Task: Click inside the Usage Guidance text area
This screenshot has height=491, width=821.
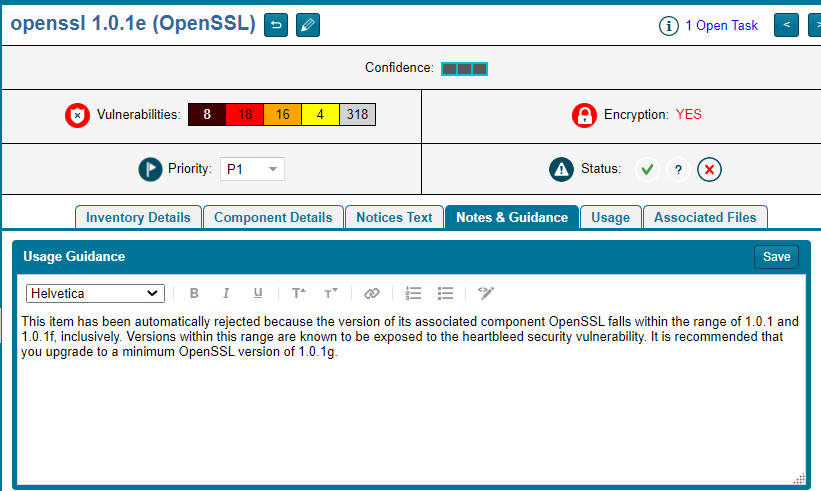Action: (411, 398)
